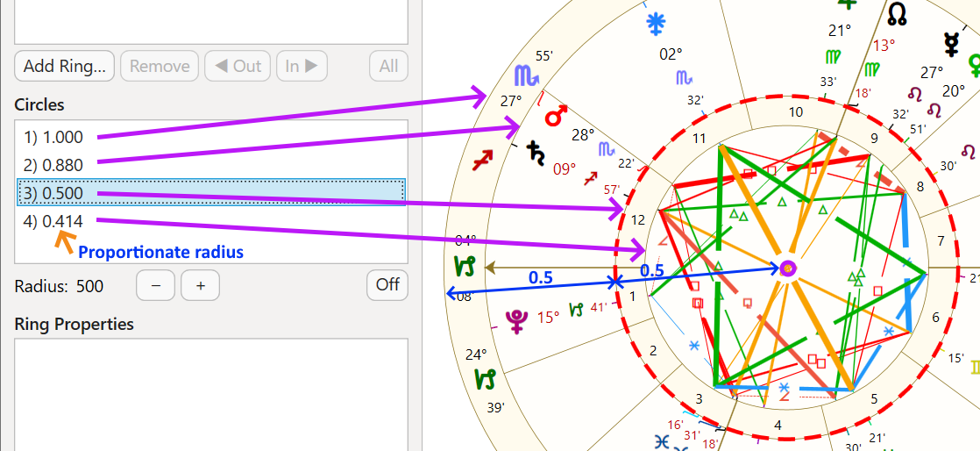Viewport: 980px width, 451px height.
Task: Select circle 1) 1.000 in the list
Action: click(x=211, y=137)
